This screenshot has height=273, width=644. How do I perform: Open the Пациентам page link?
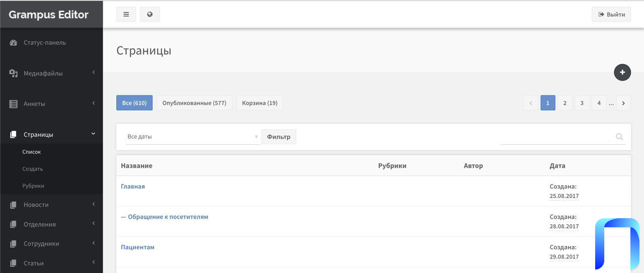137,247
